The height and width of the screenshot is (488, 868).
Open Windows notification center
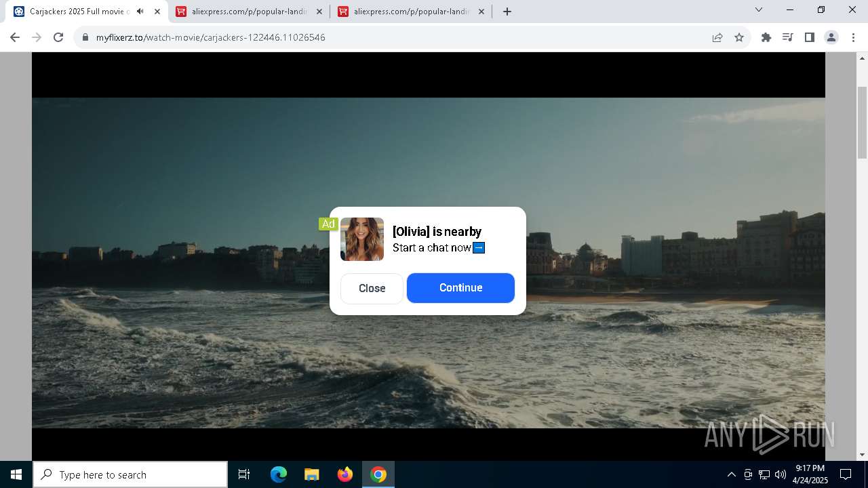click(x=846, y=474)
